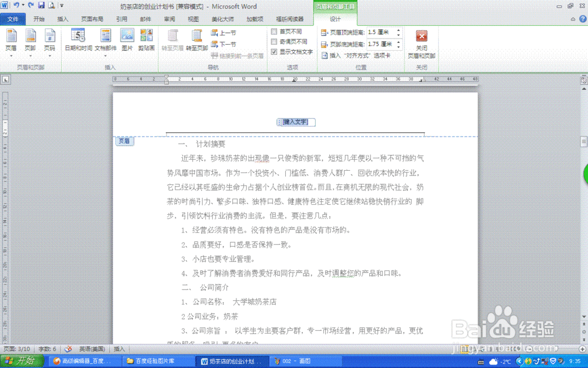Screen dimensions: 588x368
Task: Enable 首页不同 (Different First Page) checkbox
Action: pyautogui.click(x=274, y=31)
